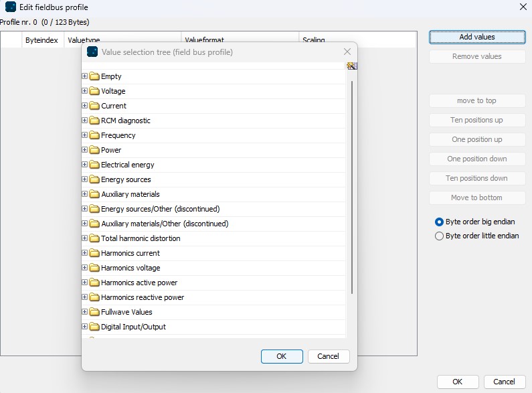Screen dimensions: 532x393
Task: Click the Auxiliary materials folder icon
Action: [x=94, y=194]
